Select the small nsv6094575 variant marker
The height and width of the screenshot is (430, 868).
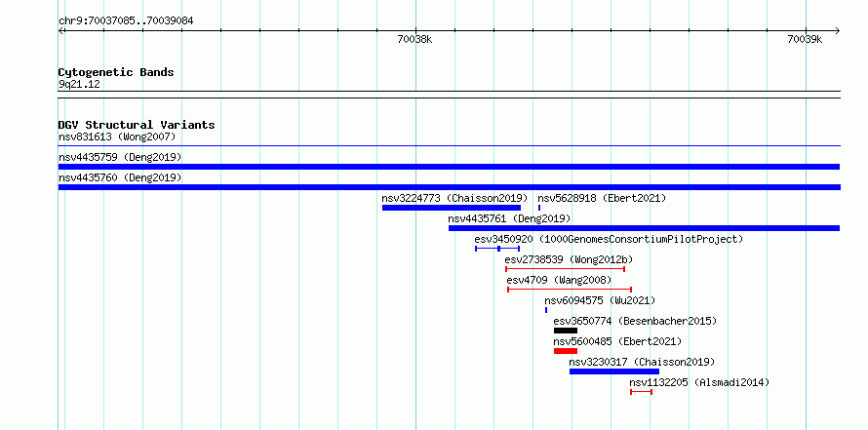click(x=546, y=310)
